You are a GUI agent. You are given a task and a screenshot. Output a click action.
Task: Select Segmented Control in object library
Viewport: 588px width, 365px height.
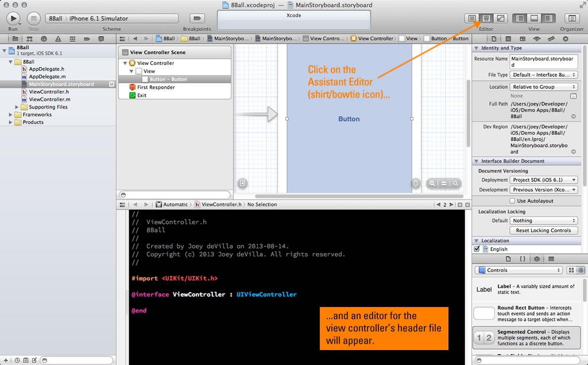pos(527,337)
